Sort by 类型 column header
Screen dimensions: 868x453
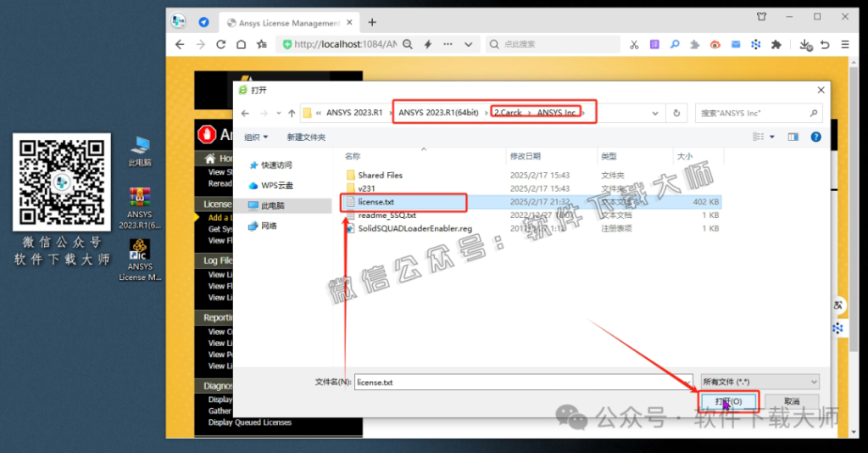(609, 156)
